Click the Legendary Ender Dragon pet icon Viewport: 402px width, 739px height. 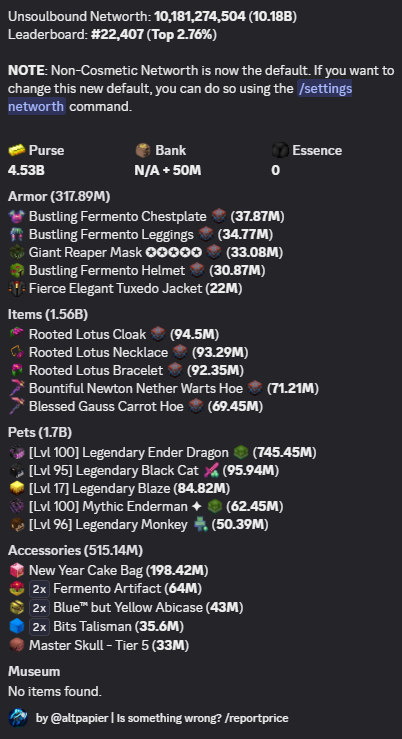pyautogui.click(x=16, y=452)
